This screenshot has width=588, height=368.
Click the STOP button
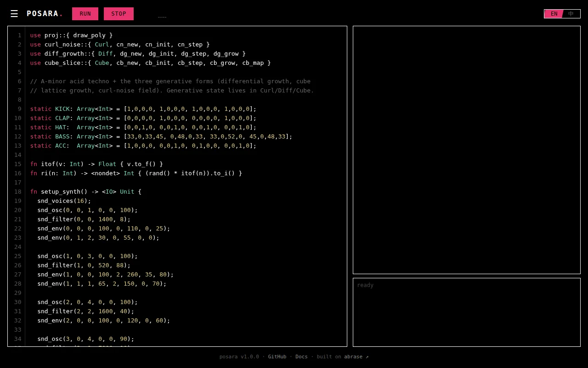point(119,14)
